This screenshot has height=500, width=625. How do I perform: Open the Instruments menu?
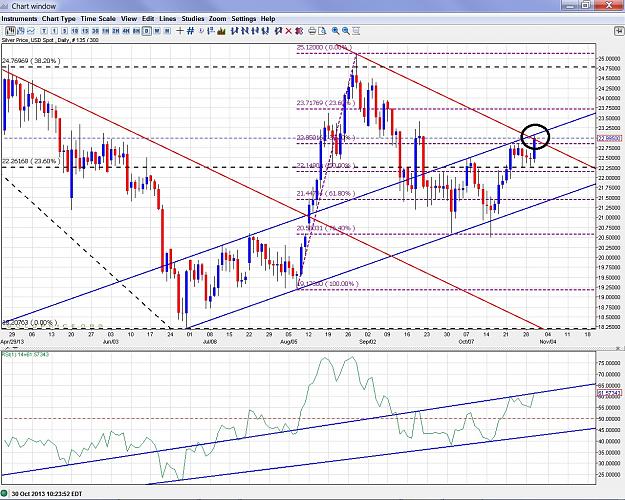[19, 19]
